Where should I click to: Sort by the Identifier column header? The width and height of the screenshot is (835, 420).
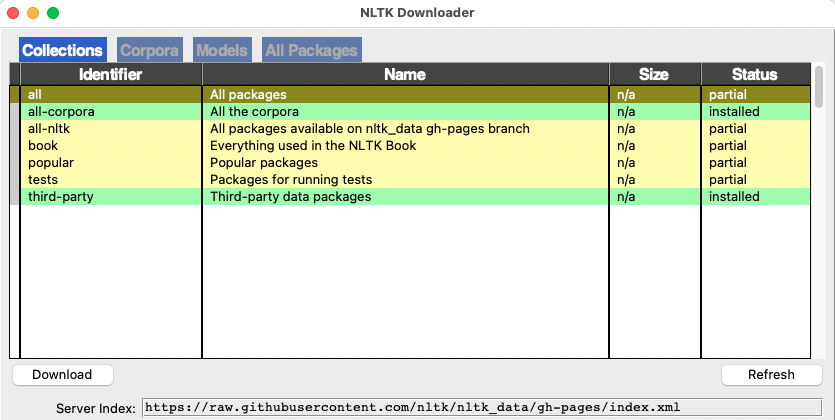tap(111, 74)
